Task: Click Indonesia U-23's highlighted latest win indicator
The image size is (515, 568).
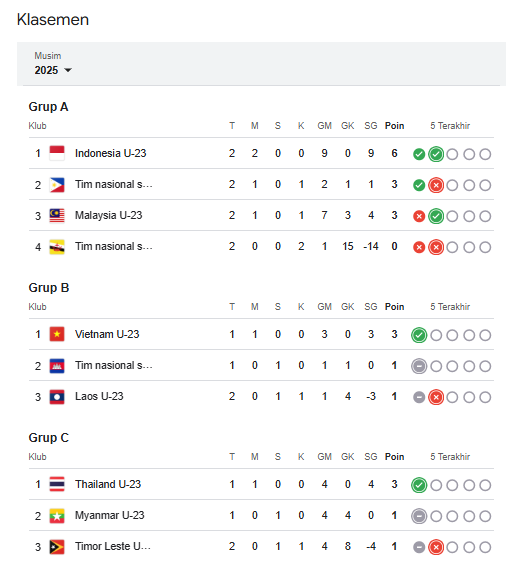Action: [x=436, y=154]
